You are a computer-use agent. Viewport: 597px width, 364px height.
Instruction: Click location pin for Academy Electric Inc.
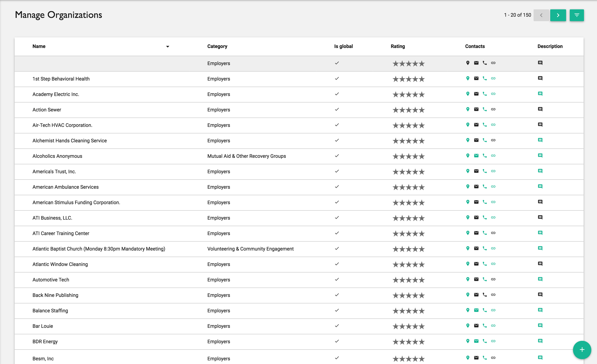click(x=468, y=94)
